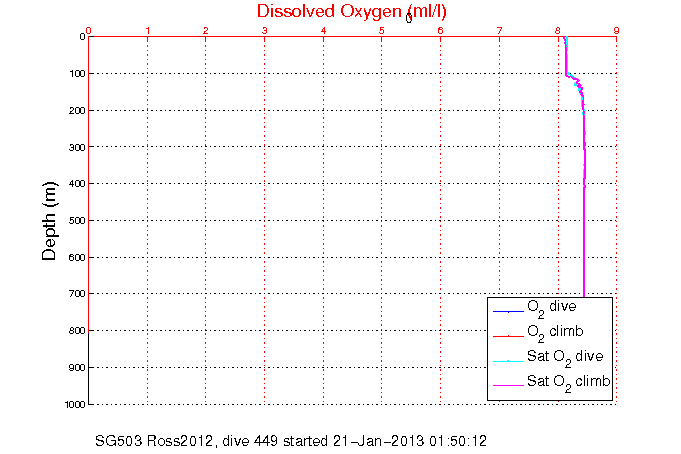Click the depth tick label '500'
Image resolution: width=681 pixels, height=454 pixels.
[77, 221]
